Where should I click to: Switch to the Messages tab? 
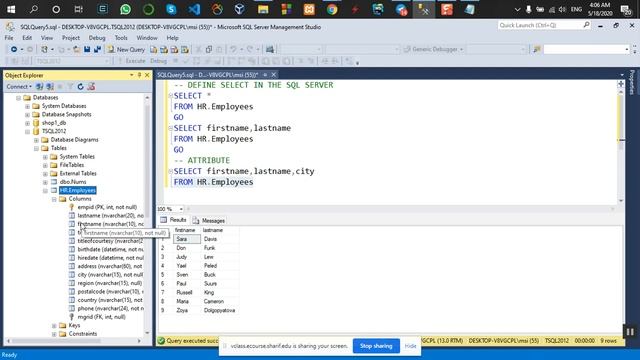[x=209, y=220]
